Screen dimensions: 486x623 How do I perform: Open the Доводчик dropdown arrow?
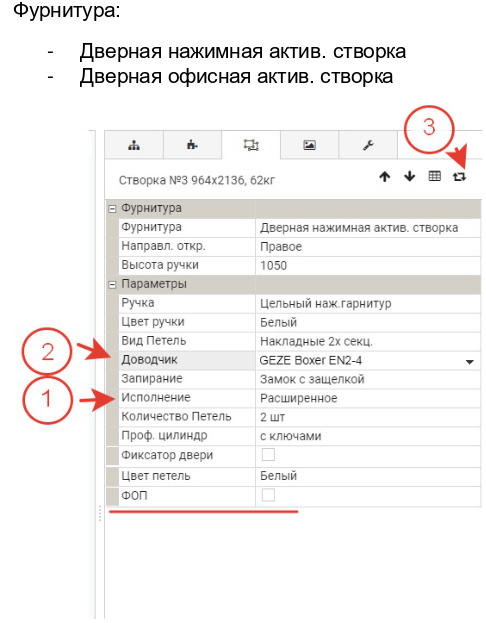tap(470, 362)
